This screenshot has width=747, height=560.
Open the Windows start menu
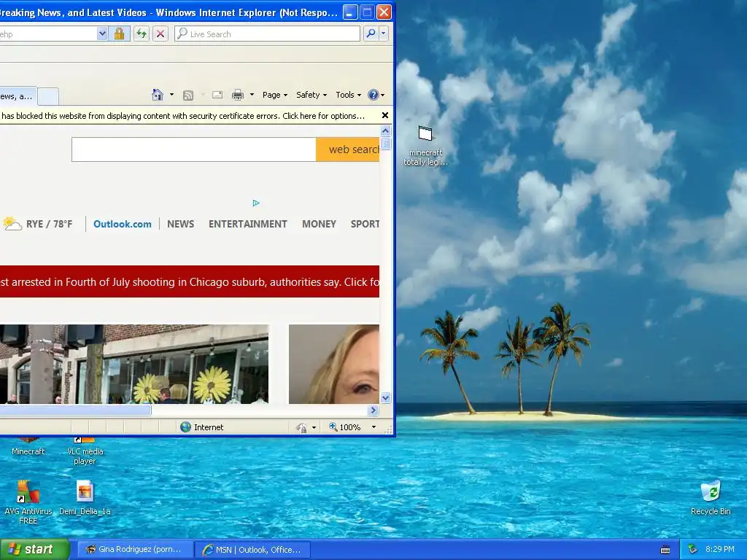35,549
